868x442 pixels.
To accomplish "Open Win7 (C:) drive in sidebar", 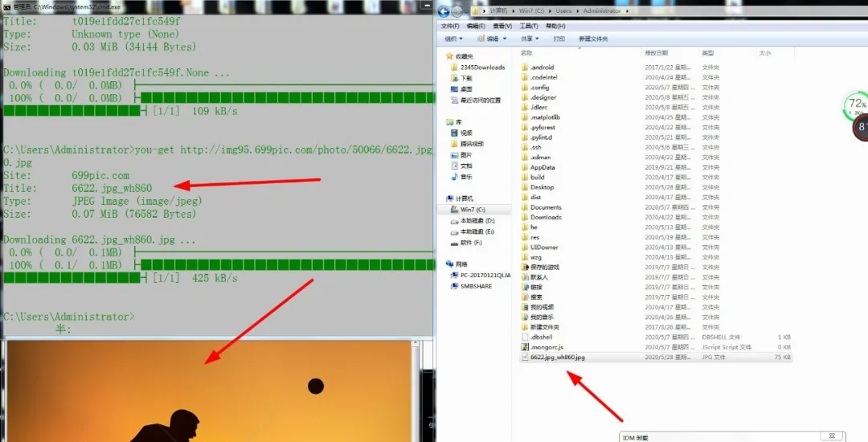I will [474, 210].
